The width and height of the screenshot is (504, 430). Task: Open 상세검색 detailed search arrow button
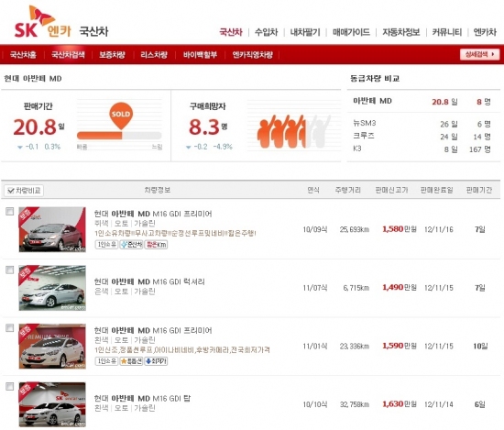(x=479, y=54)
